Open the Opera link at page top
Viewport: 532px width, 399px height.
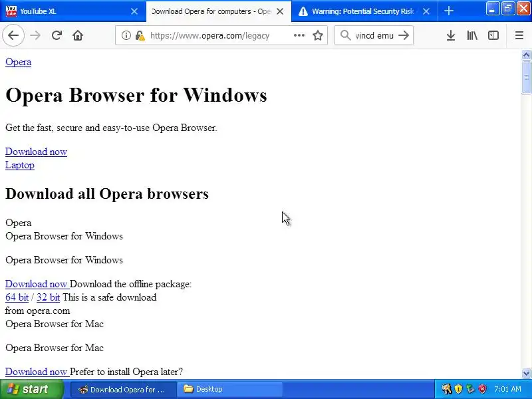pos(19,62)
